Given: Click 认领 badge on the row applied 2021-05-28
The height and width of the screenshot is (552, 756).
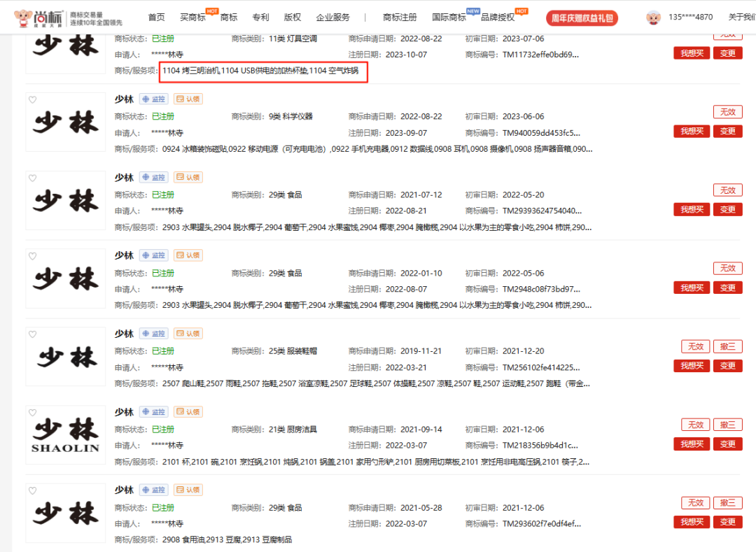Looking at the screenshot, I should click(188, 490).
